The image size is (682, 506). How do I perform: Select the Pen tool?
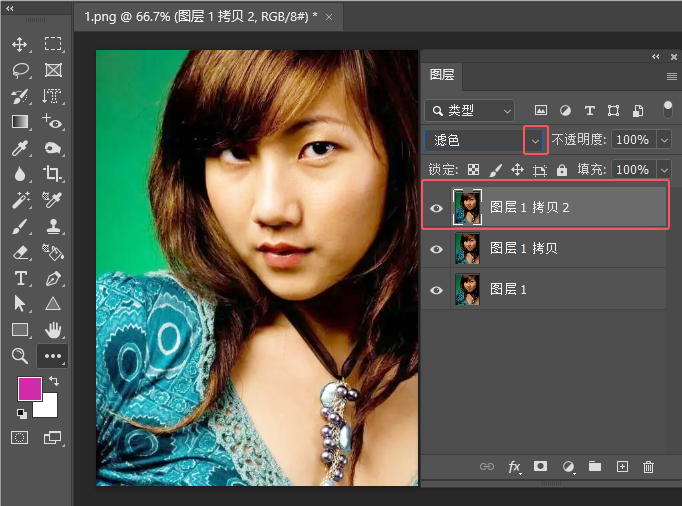click(53, 278)
